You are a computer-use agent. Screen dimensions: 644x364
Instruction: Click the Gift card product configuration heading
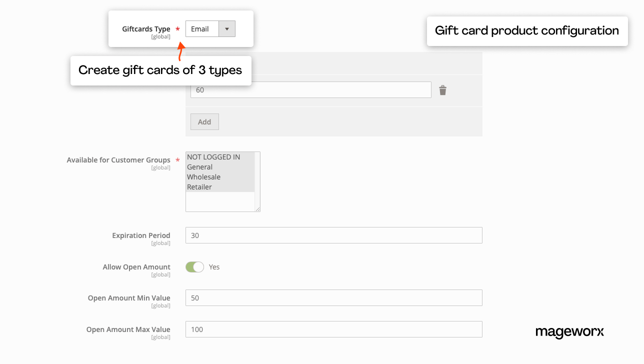(x=527, y=31)
